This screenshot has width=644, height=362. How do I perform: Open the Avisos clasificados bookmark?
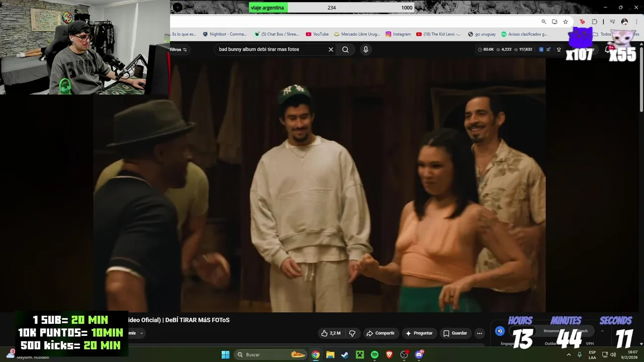(524, 34)
